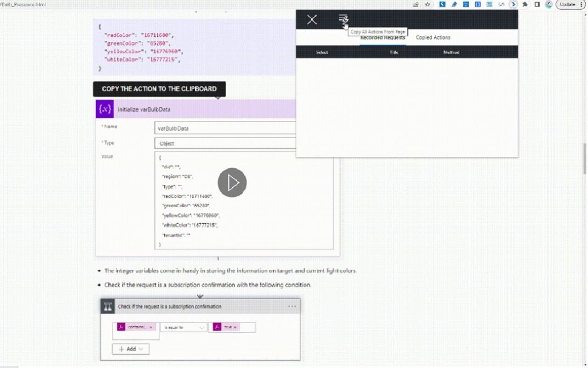Click inside the varBulbData Name field
This screenshot has width=588, height=368.
(225, 128)
